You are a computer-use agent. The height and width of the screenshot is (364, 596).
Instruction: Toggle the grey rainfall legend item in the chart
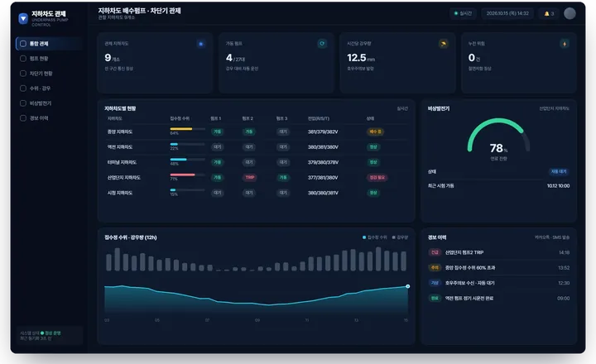[400, 237]
